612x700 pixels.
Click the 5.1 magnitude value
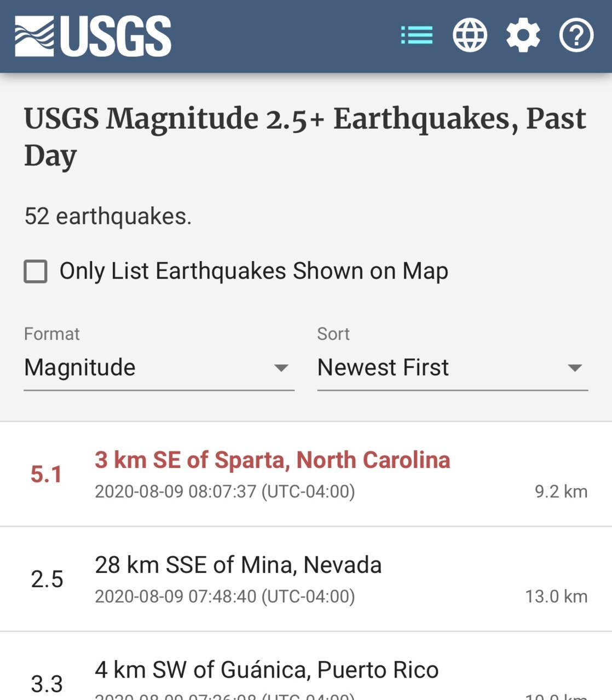(47, 475)
